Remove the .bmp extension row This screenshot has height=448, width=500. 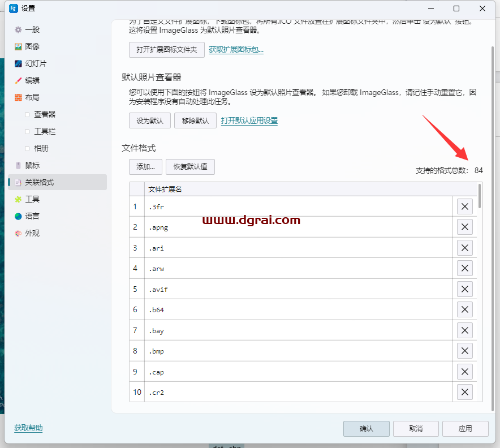[x=464, y=351]
